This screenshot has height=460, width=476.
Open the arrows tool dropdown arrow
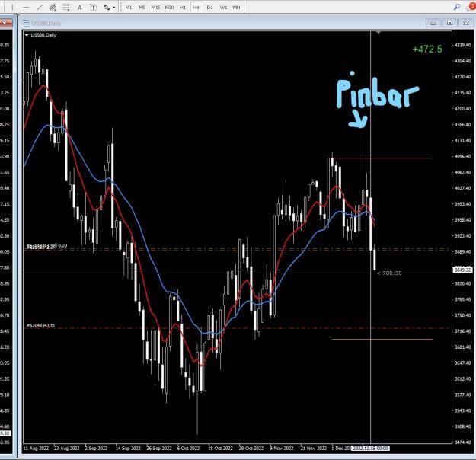click(113, 8)
